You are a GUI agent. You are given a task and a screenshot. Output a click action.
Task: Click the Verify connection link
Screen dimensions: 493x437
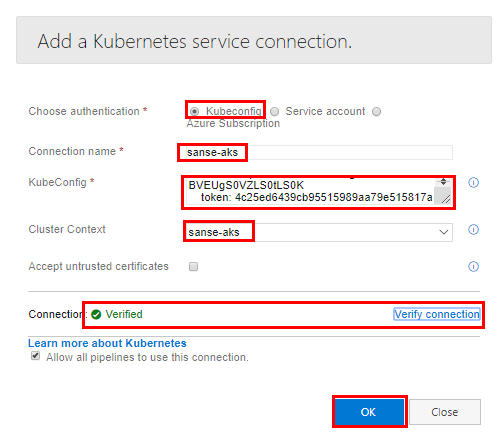pos(437,314)
